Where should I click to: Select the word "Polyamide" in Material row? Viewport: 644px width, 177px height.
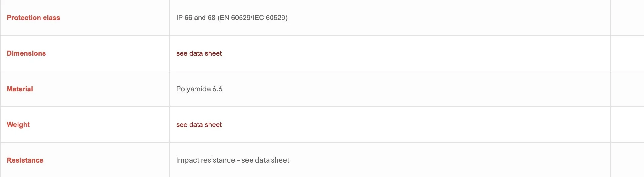[193, 89]
